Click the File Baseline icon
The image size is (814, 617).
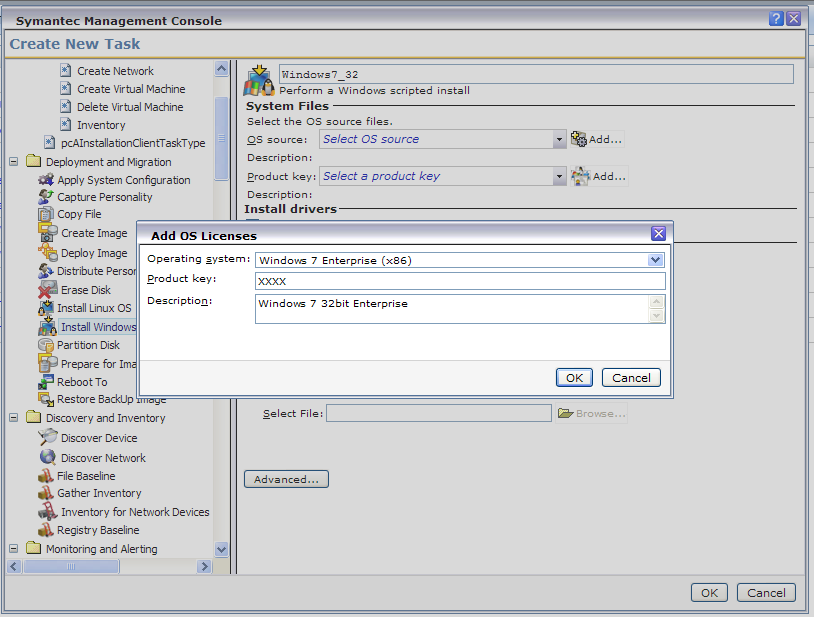click(x=46, y=476)
